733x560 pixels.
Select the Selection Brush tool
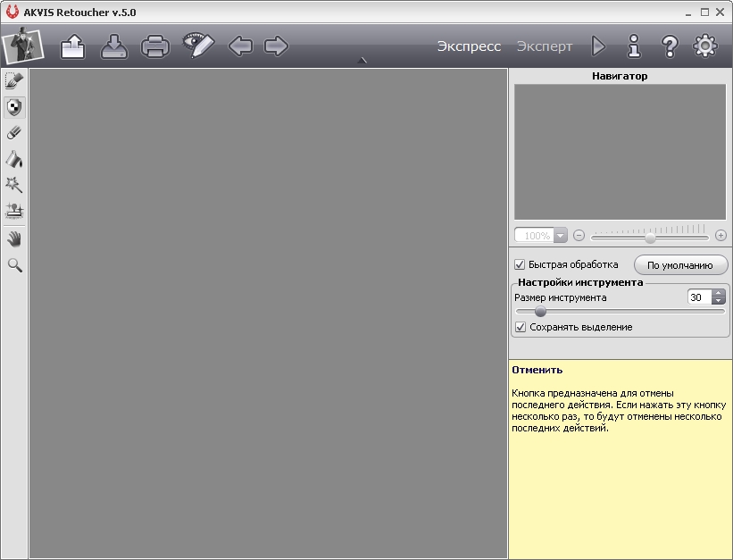[14, 81]
